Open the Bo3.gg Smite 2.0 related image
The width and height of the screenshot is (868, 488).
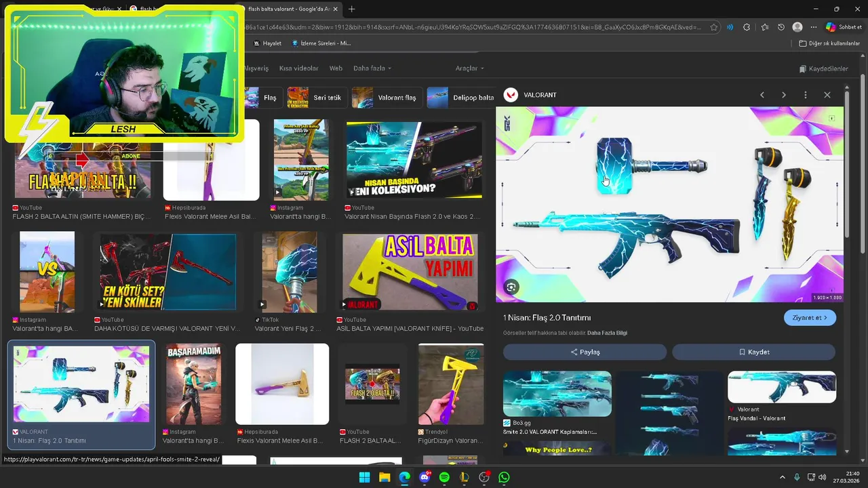click(x=557, y=393)
